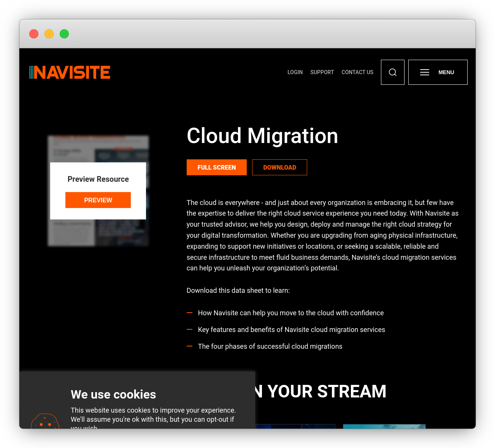The image size is (495, 448).
Task: Click the orange dash bullet beside first list item
Action: point(190,312)
